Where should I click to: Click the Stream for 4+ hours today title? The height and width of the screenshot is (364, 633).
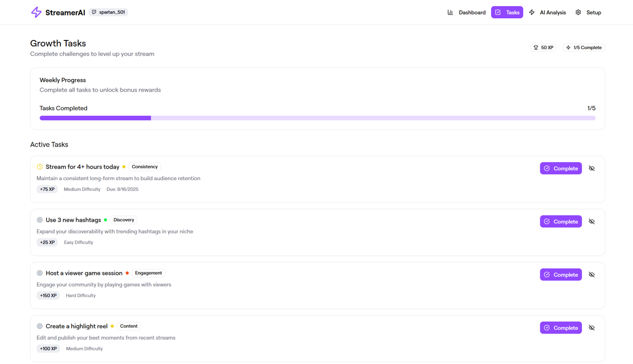pyautogui.click(x=83, y=167)
